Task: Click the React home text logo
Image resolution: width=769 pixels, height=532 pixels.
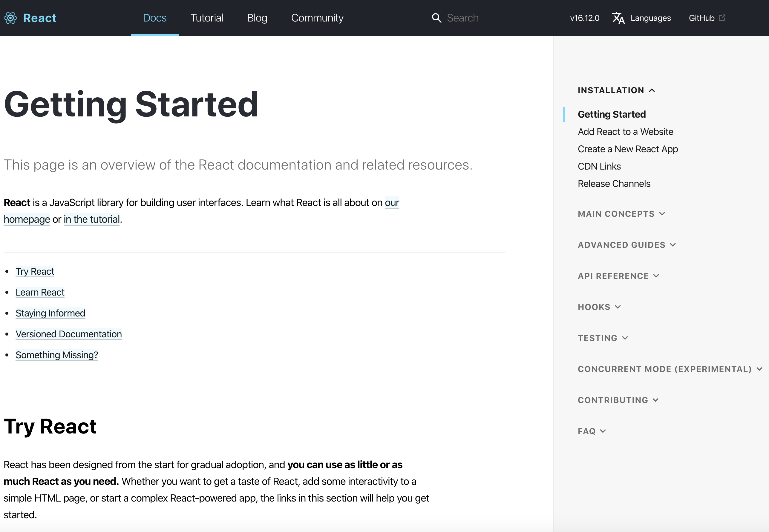Action: [x=40, y=18]
